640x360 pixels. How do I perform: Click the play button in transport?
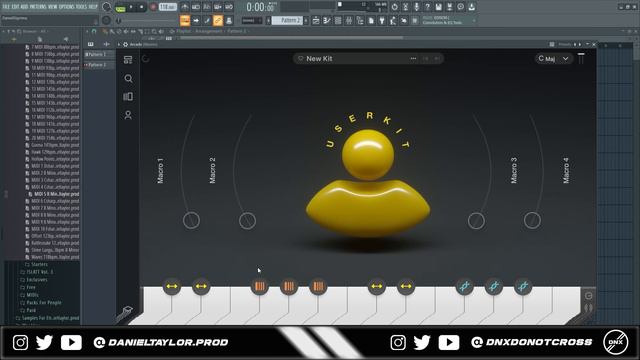coord(131,7)
